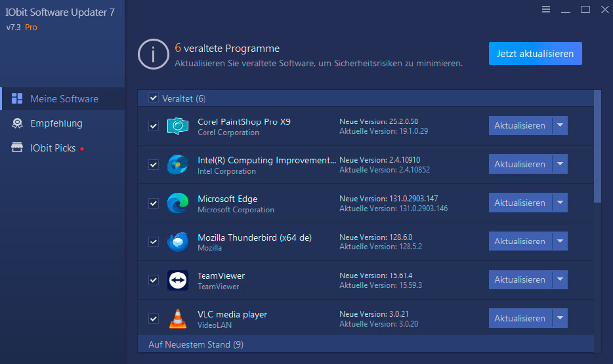Screen dimensions: 613x364
Task: Open dropdown arrow next to Thunderbird Aktualisieren
Action: 560,241
